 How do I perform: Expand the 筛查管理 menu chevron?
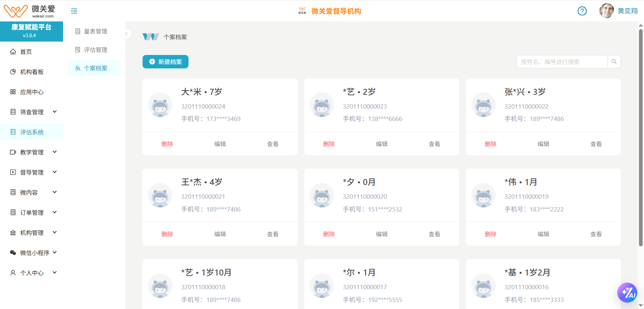[55, 112]
